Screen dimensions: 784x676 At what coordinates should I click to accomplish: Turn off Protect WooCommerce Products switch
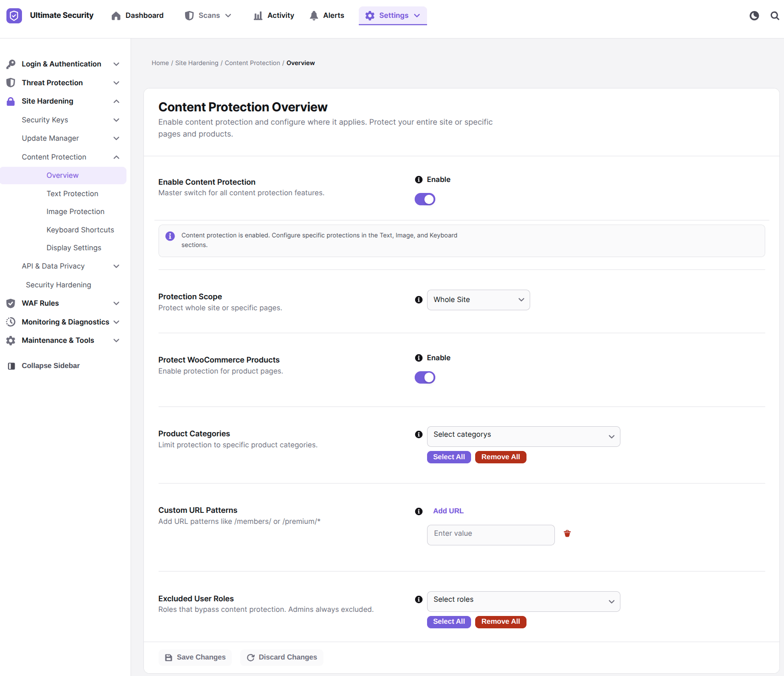(425, 378)
